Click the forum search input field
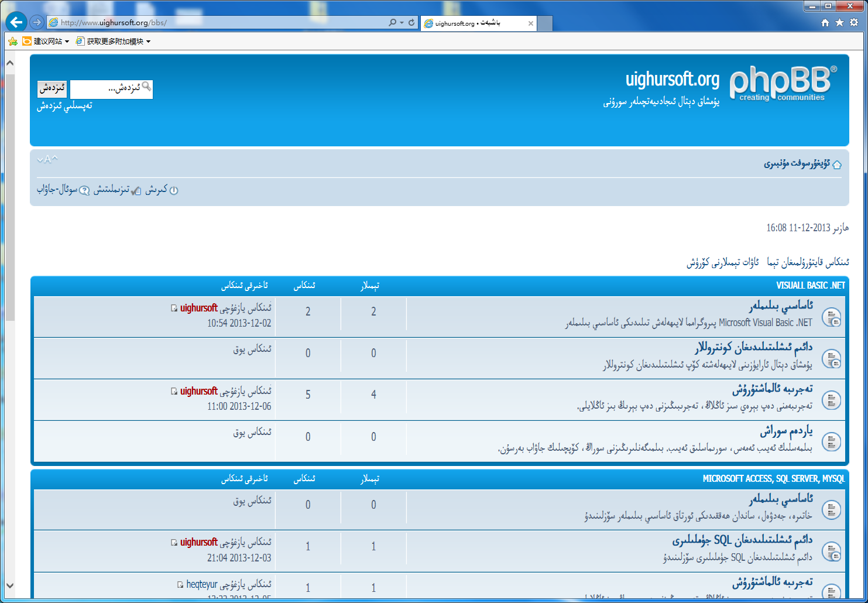 coord(111,89)
